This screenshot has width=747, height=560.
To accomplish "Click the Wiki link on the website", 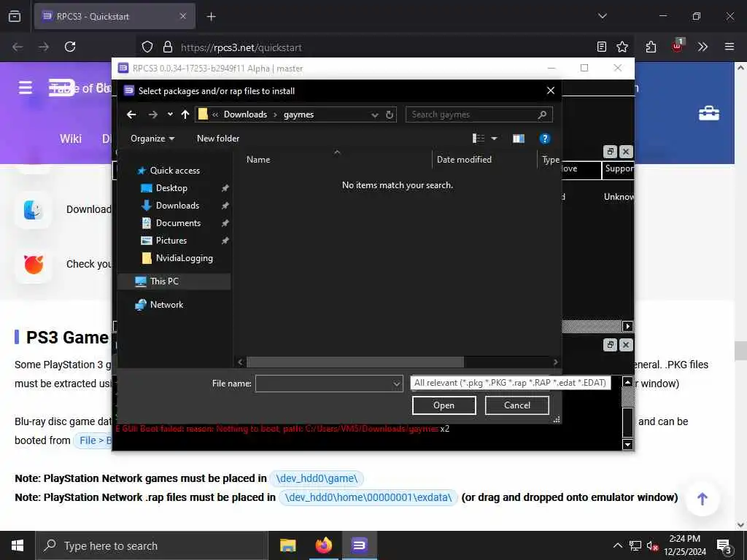I will (71, 139).
